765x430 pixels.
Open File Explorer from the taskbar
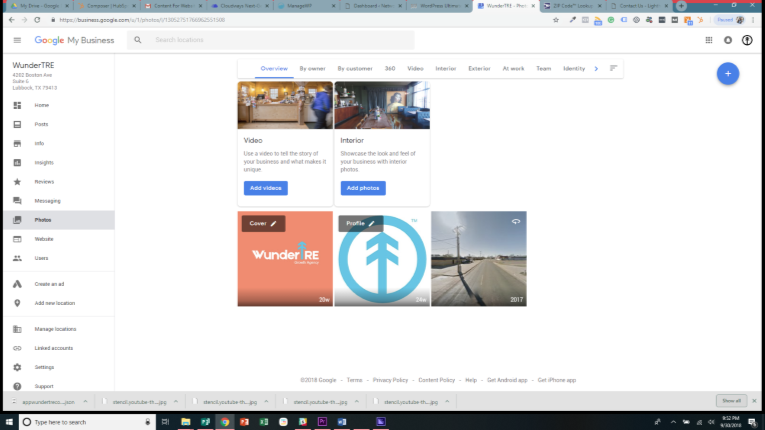(185, 422)
